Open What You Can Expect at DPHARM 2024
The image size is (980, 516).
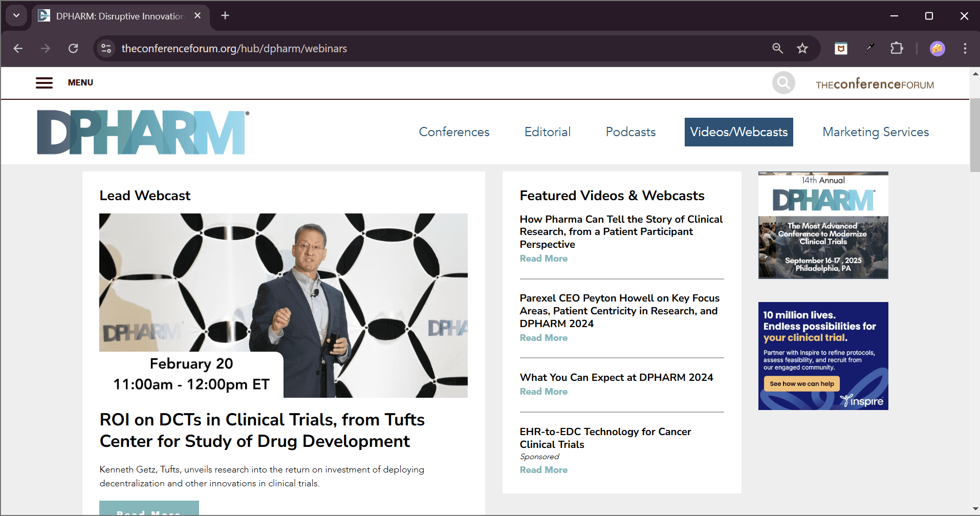(x=616, y=377)
